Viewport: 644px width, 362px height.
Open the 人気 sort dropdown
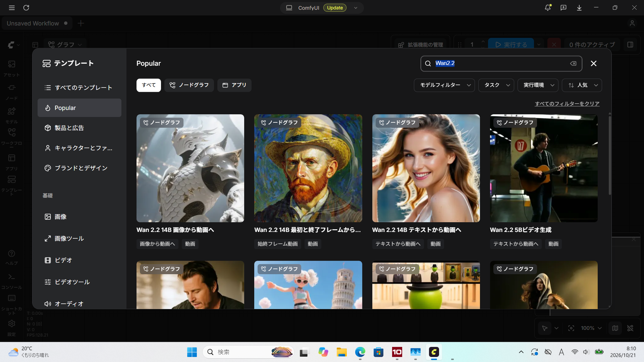(582, 85)
